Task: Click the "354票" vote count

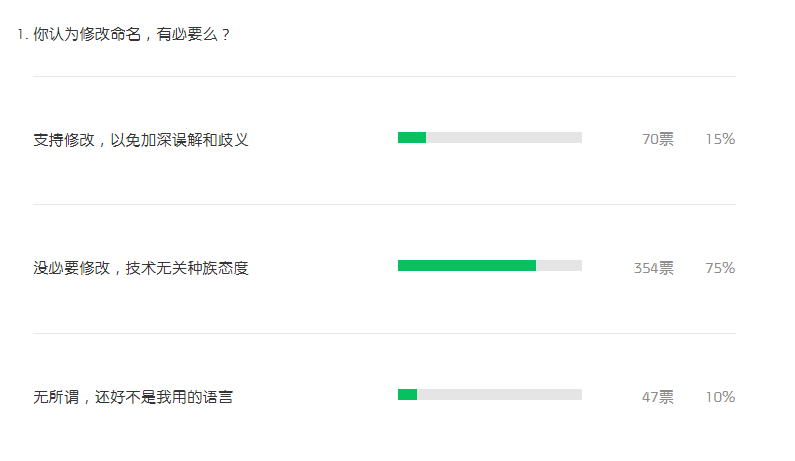Action: tap(654, 268)
